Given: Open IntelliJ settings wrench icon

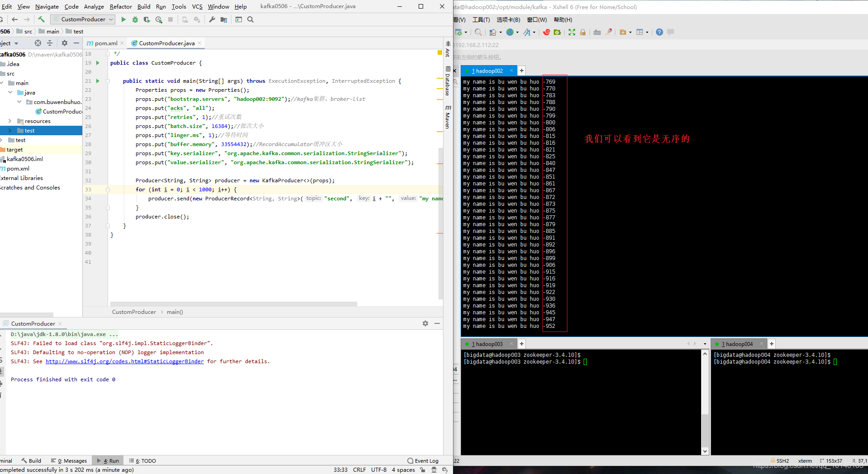Looking at the screenshot, I should click(x=212, y=19).
